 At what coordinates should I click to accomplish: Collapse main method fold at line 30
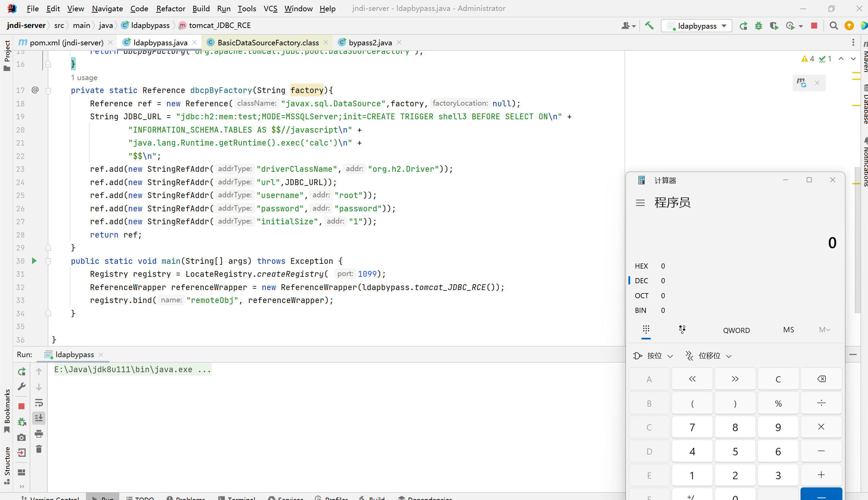pyautogui.click(x=48, y=261)
